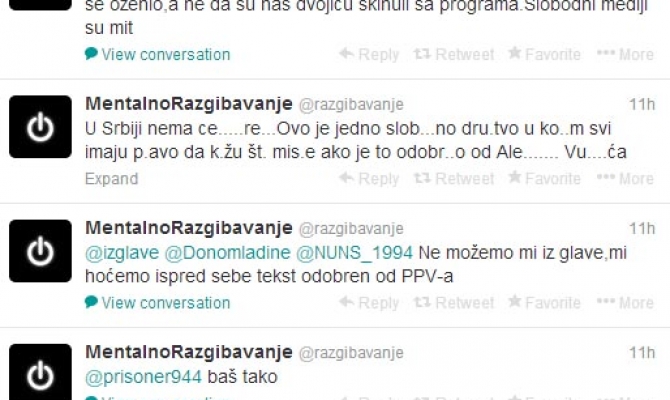
Task: Open the @izglave mention link
Action: [122, 253]
